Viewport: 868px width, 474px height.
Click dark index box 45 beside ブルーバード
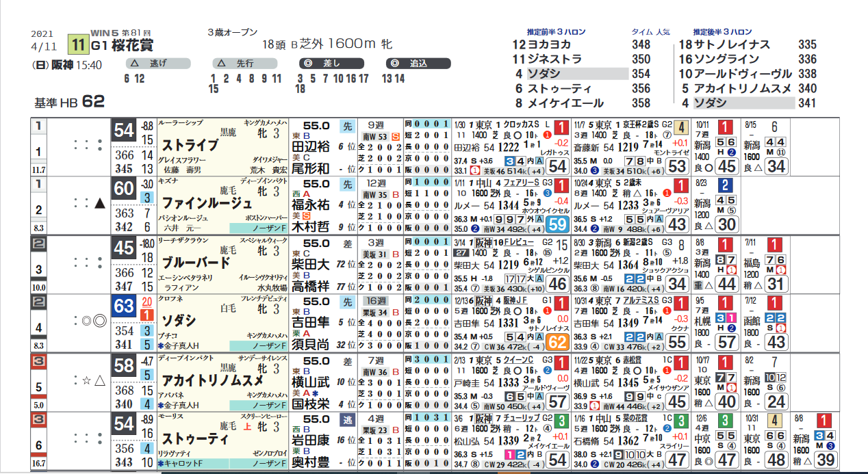click(124, 248)
